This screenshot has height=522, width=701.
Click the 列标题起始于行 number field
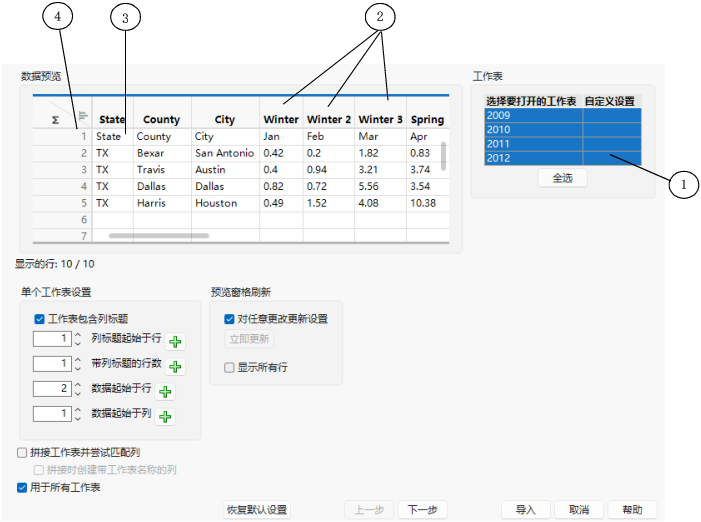click(x=52, y=339)
